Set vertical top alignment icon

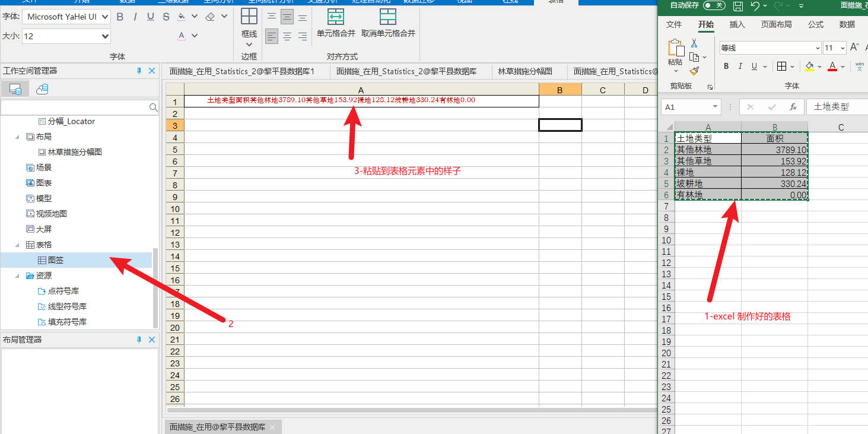coord(272,17)
